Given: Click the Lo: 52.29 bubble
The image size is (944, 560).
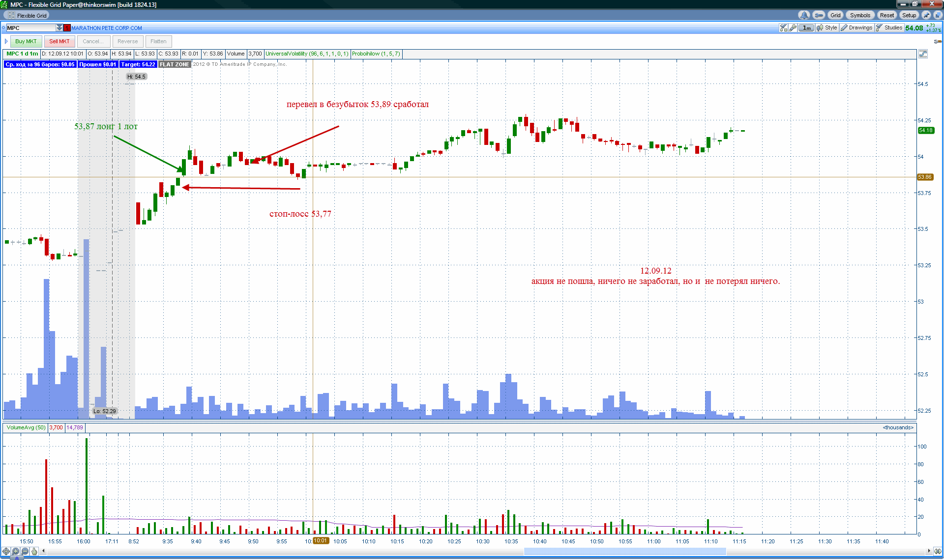Looking at the screenshot, I should pos(105,412).
